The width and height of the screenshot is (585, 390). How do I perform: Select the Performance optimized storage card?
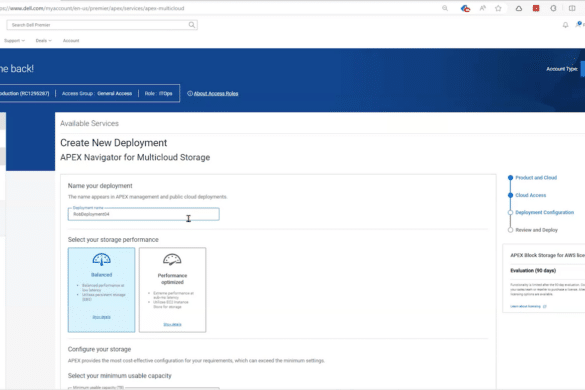tap(172, 290)
